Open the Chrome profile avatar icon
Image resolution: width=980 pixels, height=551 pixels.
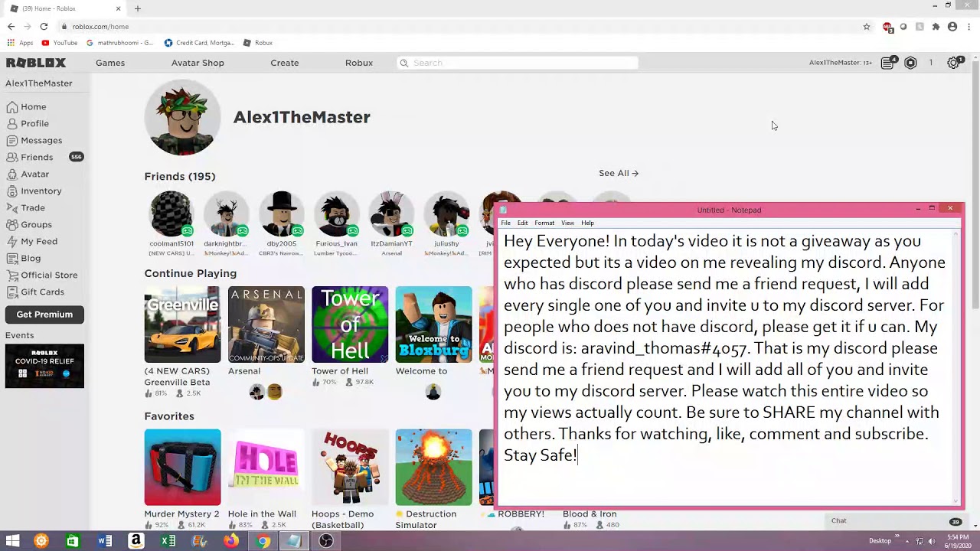[x=952, y=27]
